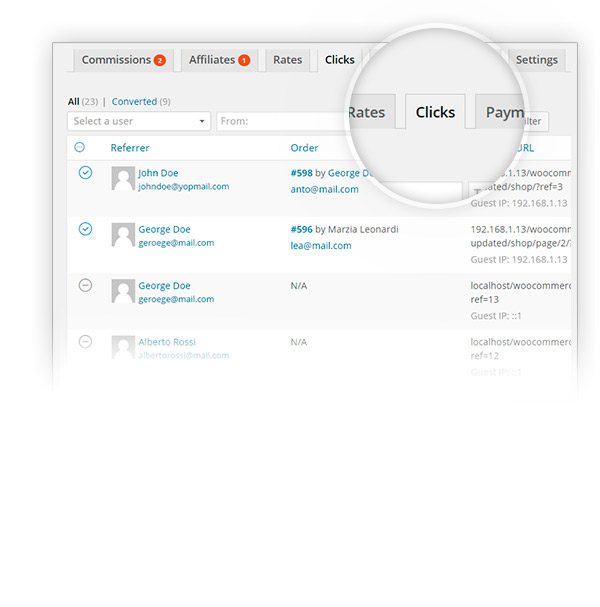600x607 pixels.
Task: Click the Commissions badge showing 2
Action: point(159,60)
